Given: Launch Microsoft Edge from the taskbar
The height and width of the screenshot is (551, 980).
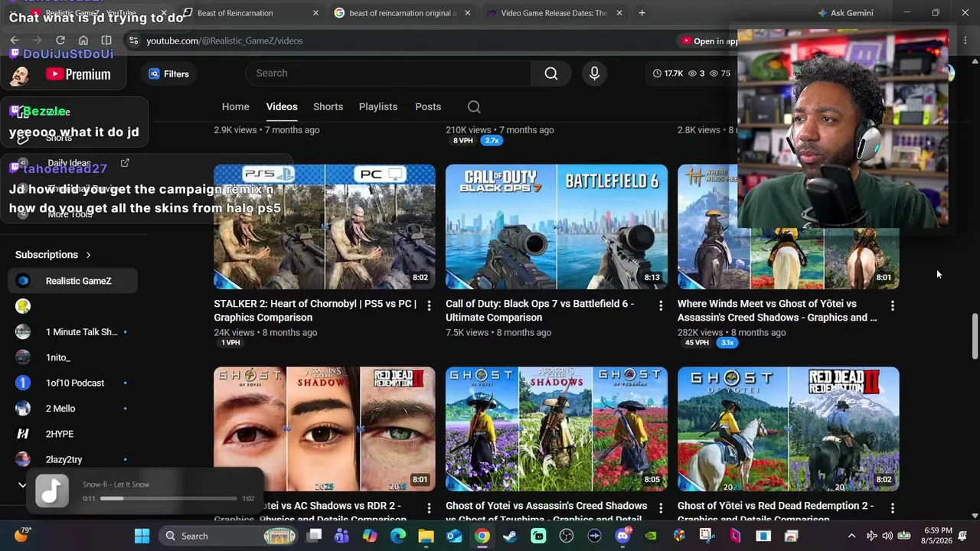Looking at the screenshot, I should pyautogui.click(x=398, y=536).
